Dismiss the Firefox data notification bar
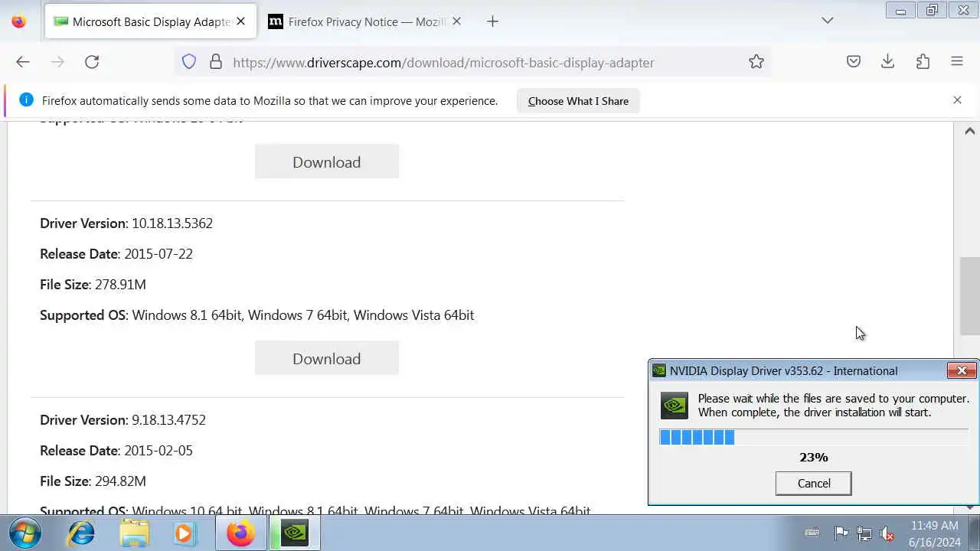 957,100
